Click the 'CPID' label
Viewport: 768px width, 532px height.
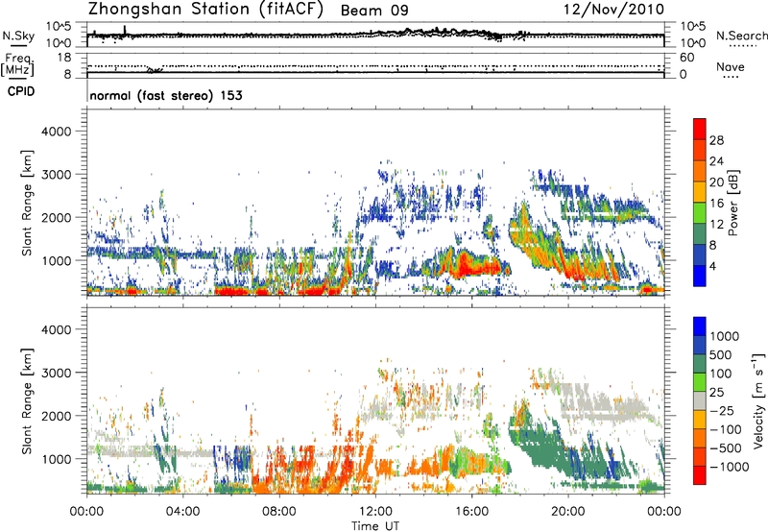coord(21,91)
